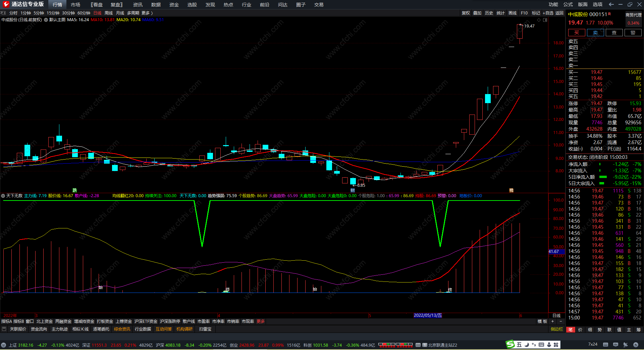Click the satellite dish icon in status bar
Viewport: 644px width, 350px height.
[626, 345]
